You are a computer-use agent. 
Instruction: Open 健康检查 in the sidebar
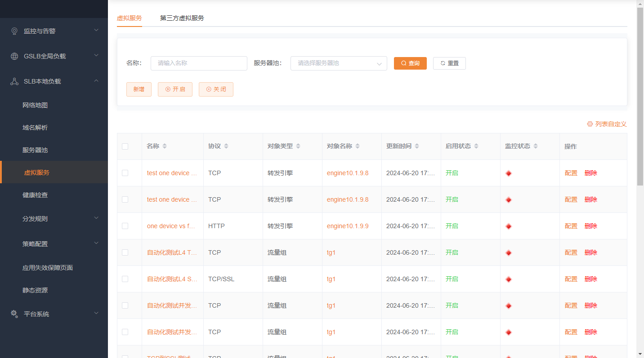pos(35,195)
